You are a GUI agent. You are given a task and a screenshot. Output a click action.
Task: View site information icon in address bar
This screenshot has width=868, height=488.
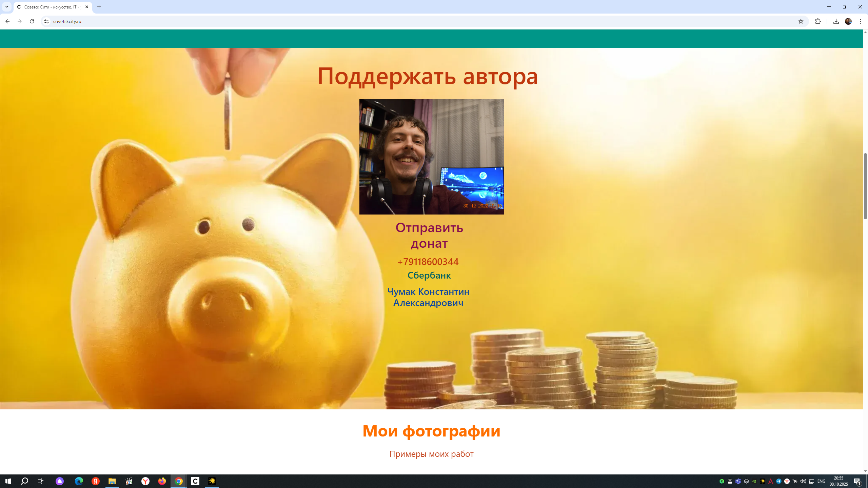pos(46,21)
